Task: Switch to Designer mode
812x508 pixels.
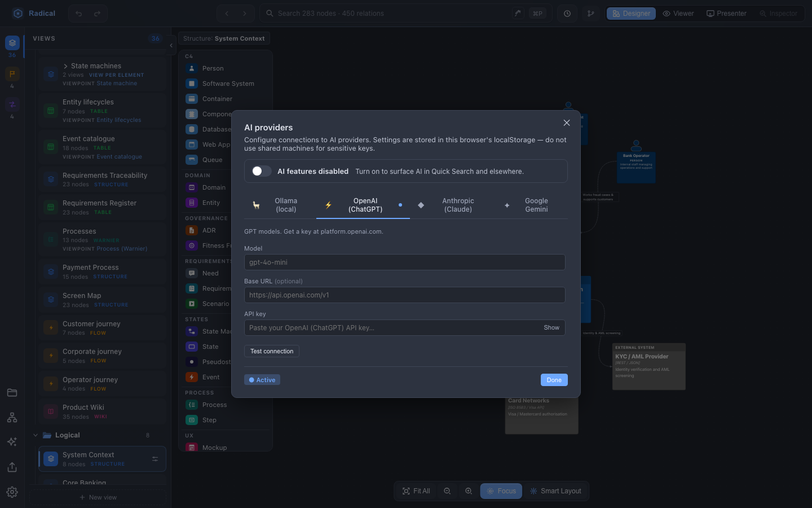Action: [x=631, y=14]
